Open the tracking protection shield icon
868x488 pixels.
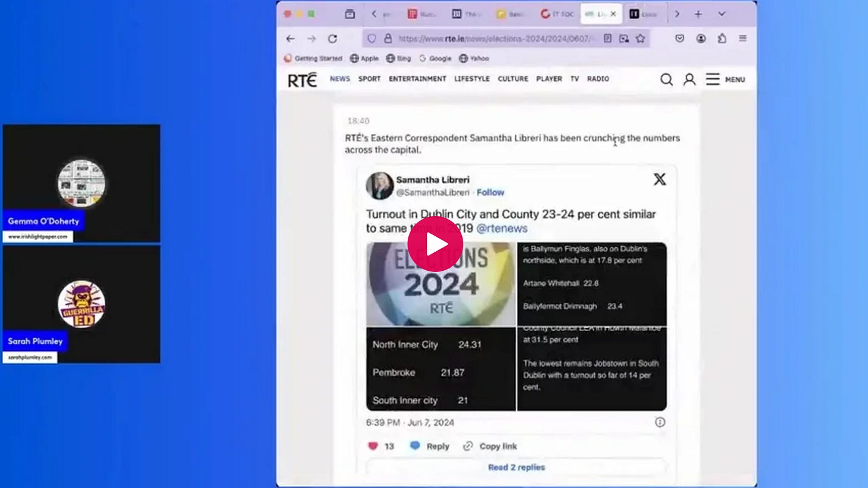click(371, 39)
